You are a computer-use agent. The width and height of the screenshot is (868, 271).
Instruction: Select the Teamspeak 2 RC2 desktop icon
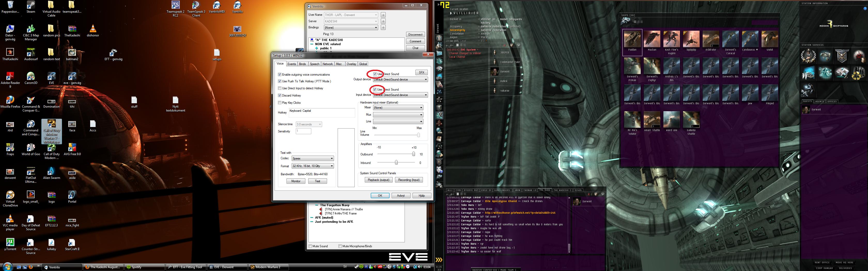pos(176,9)
